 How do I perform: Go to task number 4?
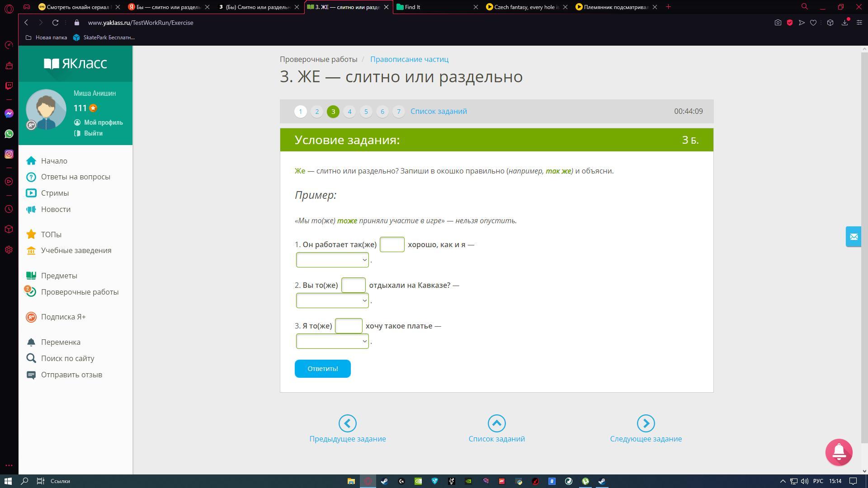tap(349, 112)
